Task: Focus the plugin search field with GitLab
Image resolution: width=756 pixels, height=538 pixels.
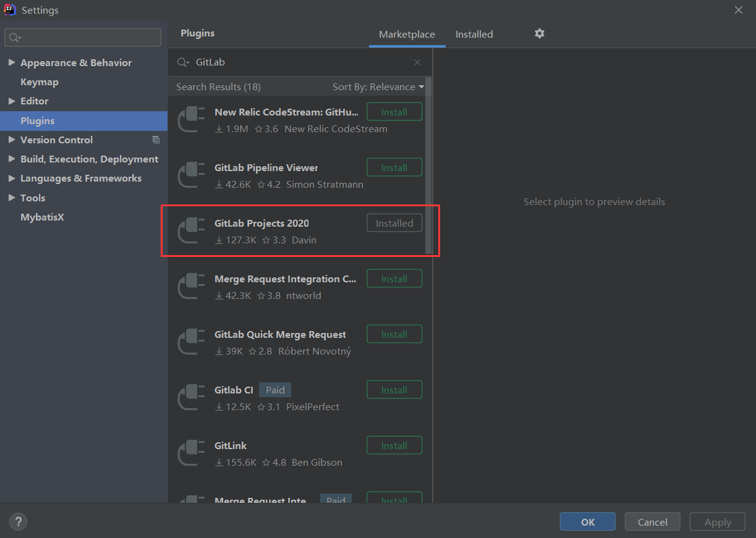Action: pos(300,62)
